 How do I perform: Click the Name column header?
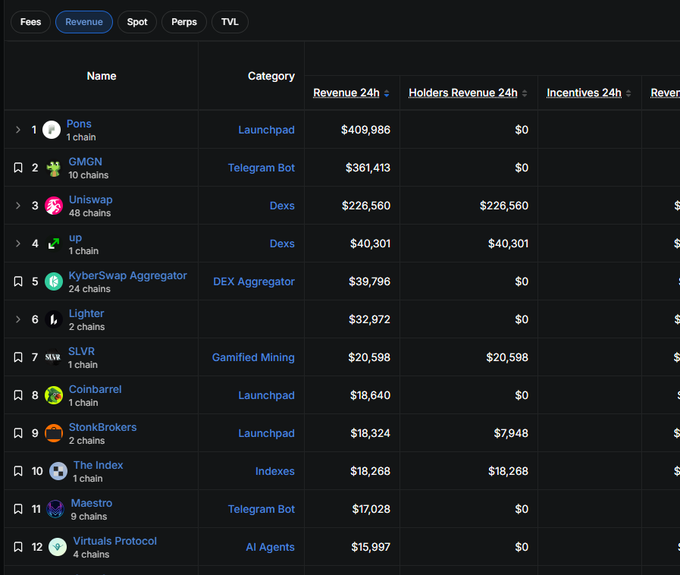(101, 76)
